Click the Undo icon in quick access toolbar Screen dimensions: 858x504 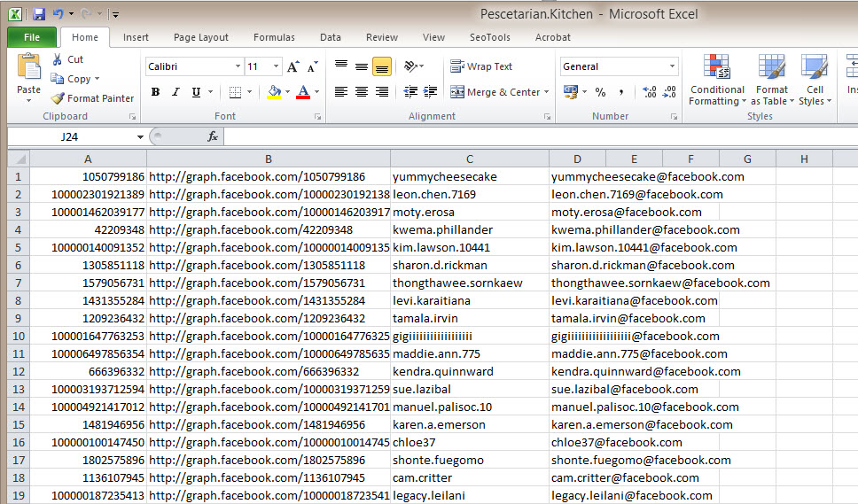(x=58, y=13)
